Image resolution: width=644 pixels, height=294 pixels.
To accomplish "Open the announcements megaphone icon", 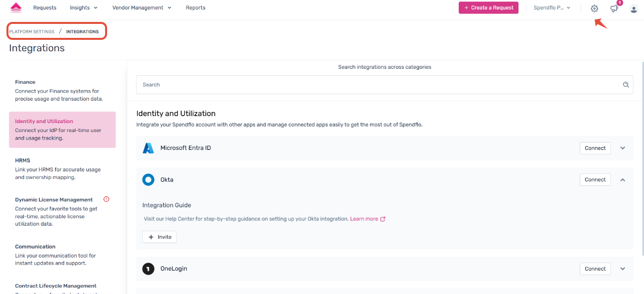I will pyautogui.click(x=614, y=8).
